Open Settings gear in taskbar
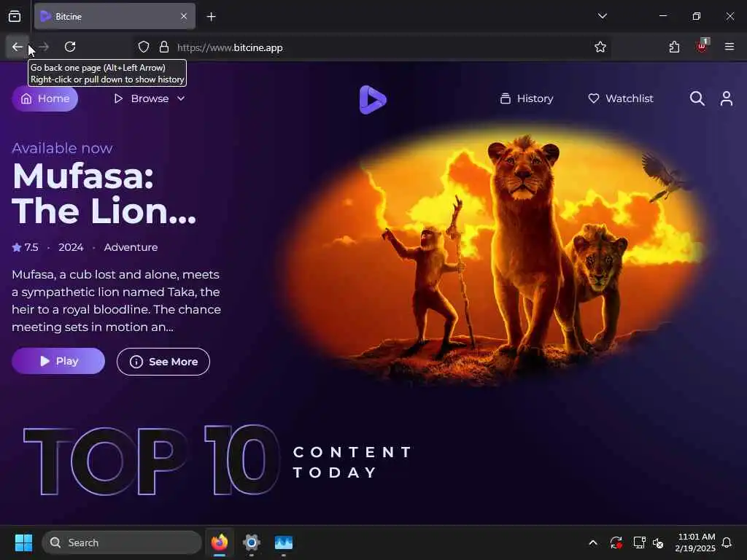 point(252,542)
